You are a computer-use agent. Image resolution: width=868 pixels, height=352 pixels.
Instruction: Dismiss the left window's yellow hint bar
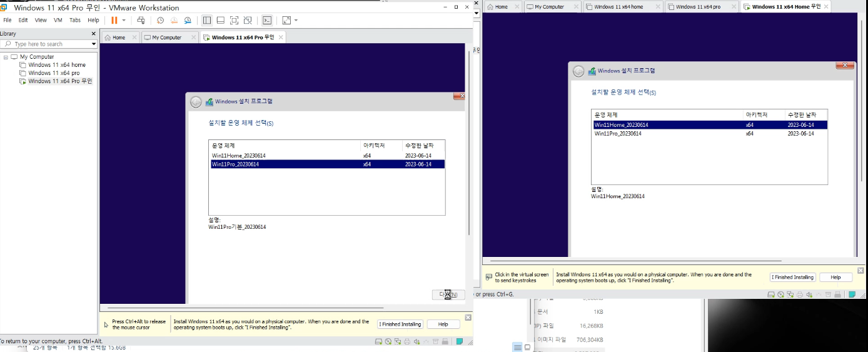468,318
